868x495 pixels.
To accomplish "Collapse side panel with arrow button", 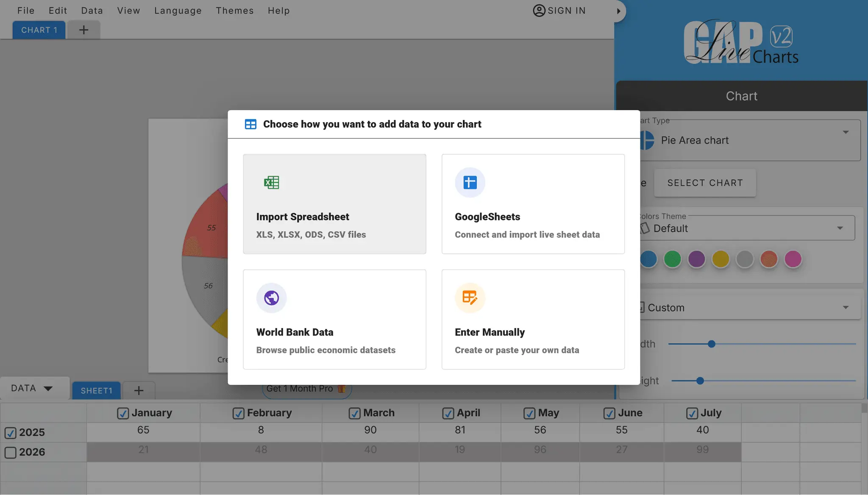I will point(619,11).
